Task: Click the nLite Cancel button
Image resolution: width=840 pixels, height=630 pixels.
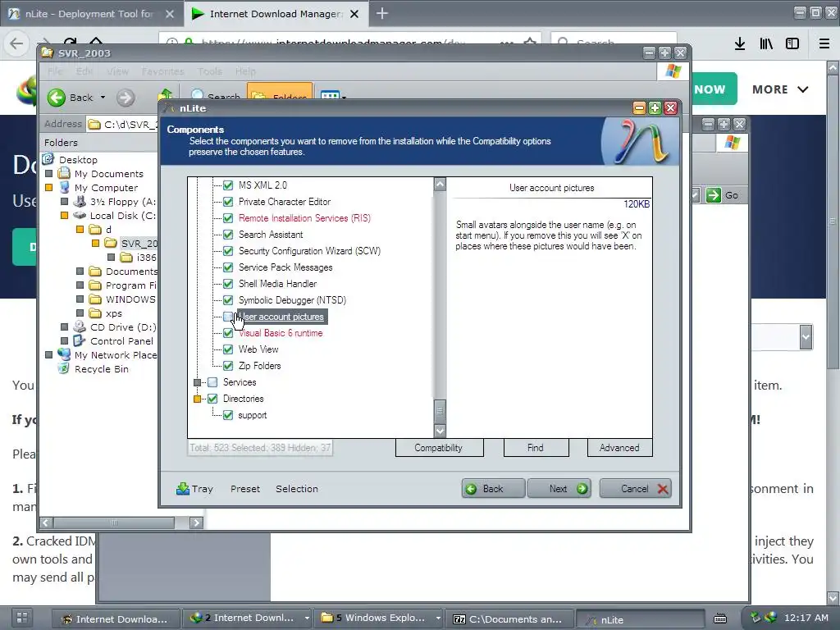Action: coord(637,489)
